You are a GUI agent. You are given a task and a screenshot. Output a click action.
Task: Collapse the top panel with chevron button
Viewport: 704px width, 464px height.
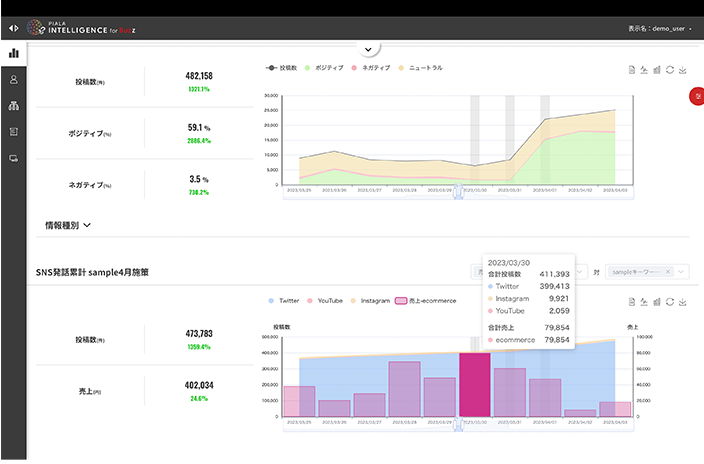click(368, 48)
